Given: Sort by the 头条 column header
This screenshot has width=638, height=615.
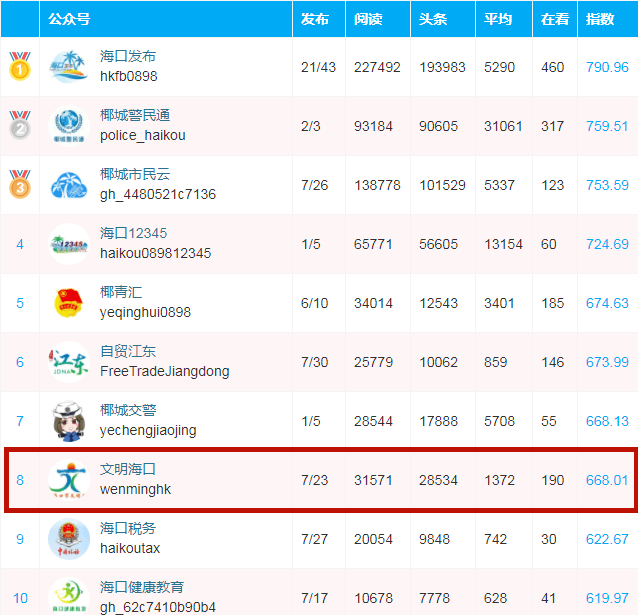Looking at the screenshot, I should (433, 19).
